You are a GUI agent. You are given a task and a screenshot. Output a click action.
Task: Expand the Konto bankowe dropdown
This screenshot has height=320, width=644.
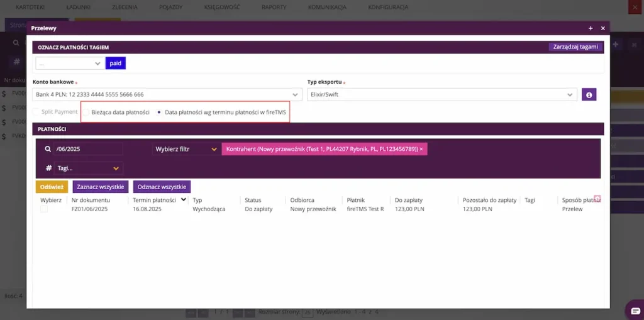[167, 94]
